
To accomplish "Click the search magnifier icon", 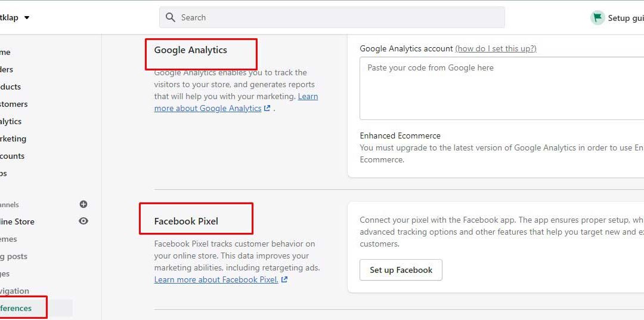I will 171,17.
